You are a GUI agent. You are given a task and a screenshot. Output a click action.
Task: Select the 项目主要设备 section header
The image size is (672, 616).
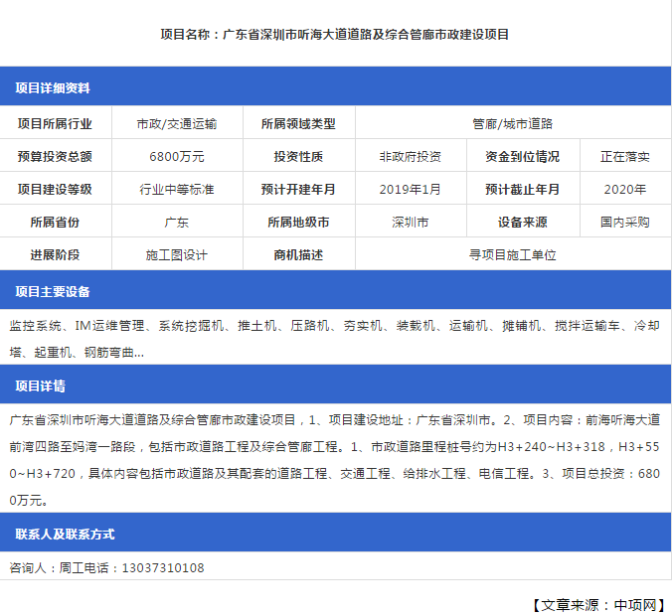tap(53, 292)
